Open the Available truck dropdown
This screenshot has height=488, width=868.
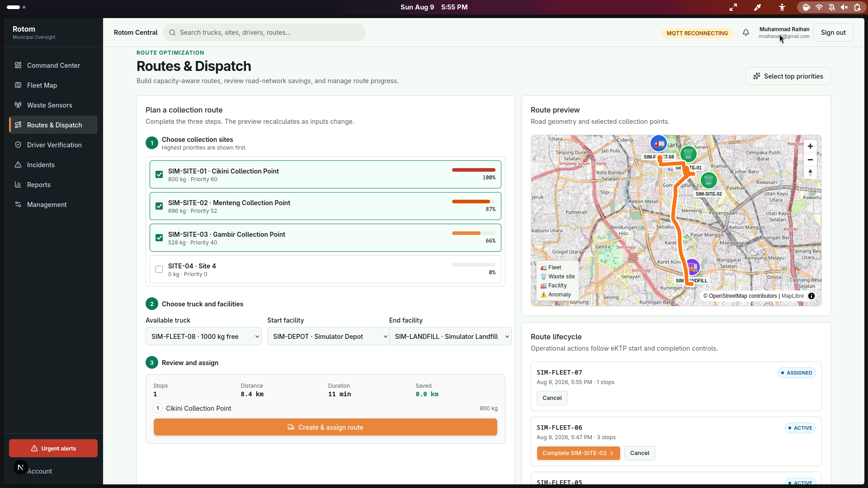pyautogui.click(x=203, y=336)
